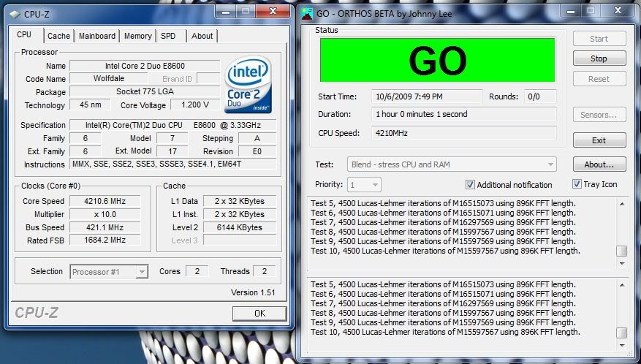641x364 pixels.
Task: Toggle the Additional notification checkbox
Action: click(x=470, y=185)
